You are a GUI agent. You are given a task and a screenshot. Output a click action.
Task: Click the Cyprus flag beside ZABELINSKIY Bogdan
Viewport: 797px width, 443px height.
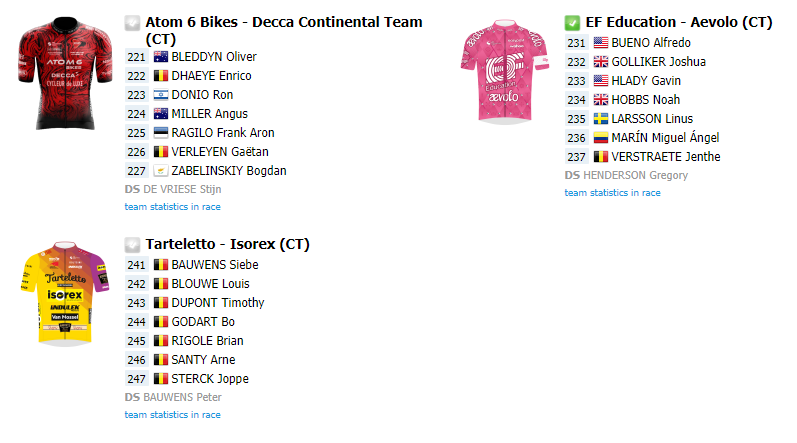[x=161, y=171]
